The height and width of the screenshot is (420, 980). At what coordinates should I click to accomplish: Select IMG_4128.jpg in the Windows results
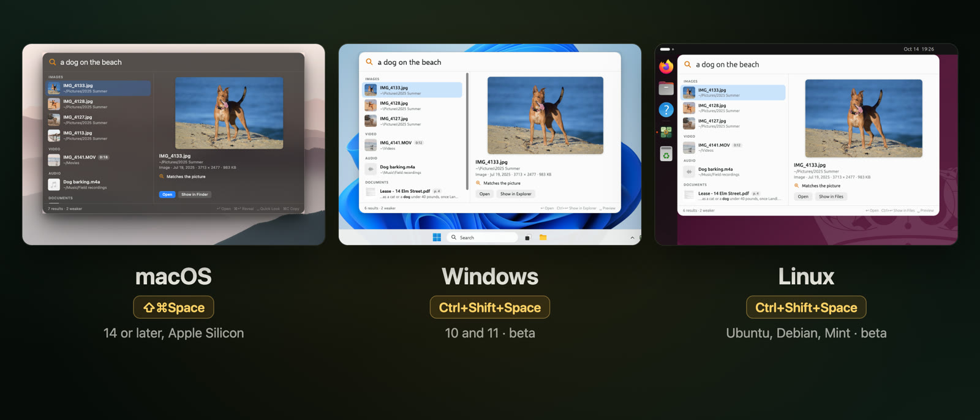(413, 105)
